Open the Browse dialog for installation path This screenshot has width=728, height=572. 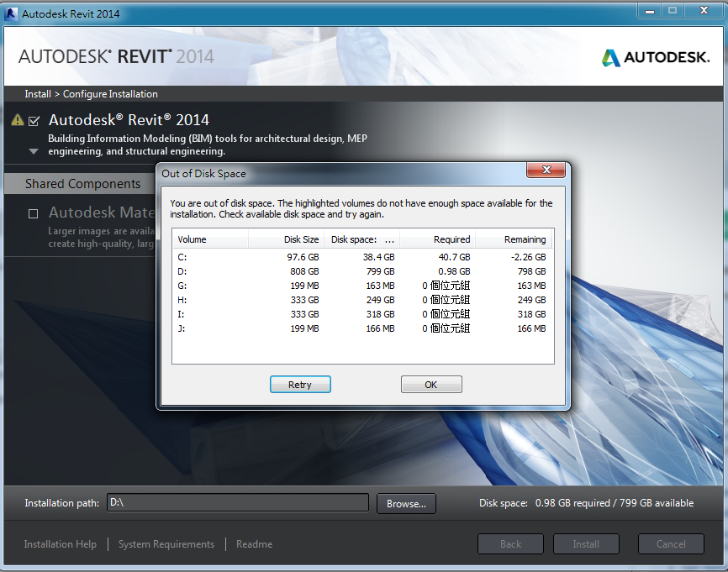(406, 502)
